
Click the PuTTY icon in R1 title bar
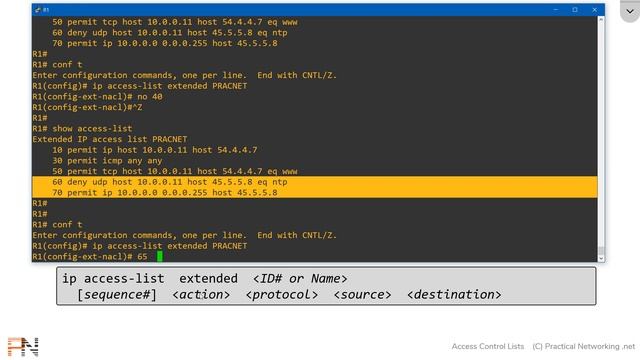tap(38, 10)
